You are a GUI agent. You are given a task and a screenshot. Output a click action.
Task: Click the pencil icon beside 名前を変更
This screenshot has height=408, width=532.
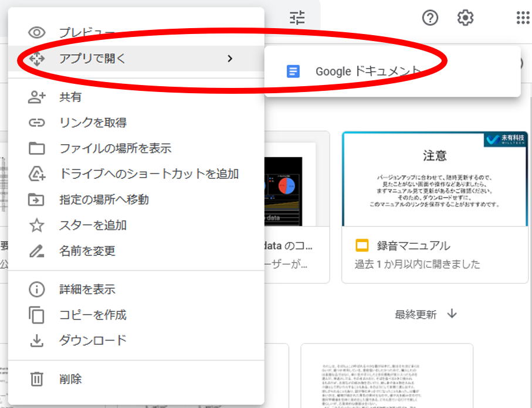[x=37, y=249]
